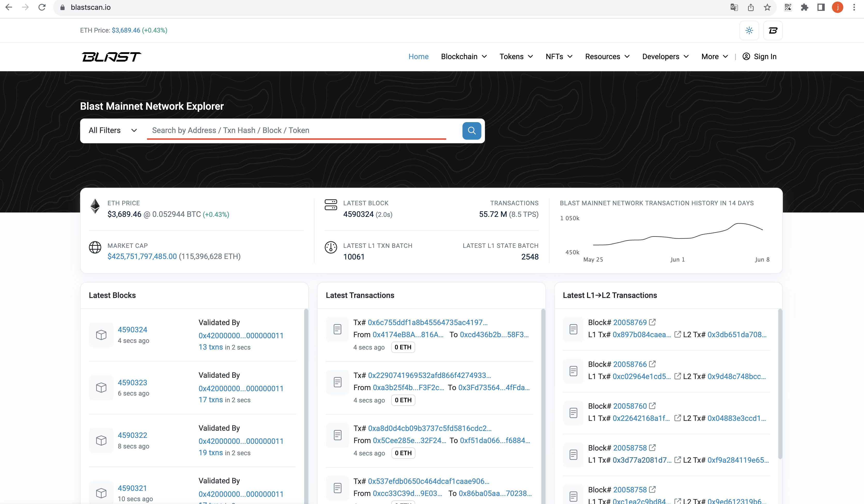Open the NFTs menu
The width and height of the screenshot is (864, 504).
click(x=559, y=57)
